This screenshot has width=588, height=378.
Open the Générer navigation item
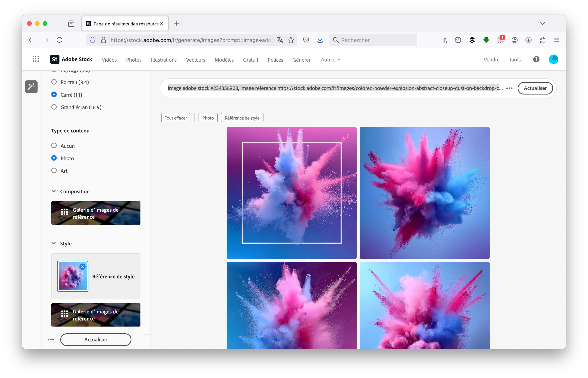click(x=301, y=60)
